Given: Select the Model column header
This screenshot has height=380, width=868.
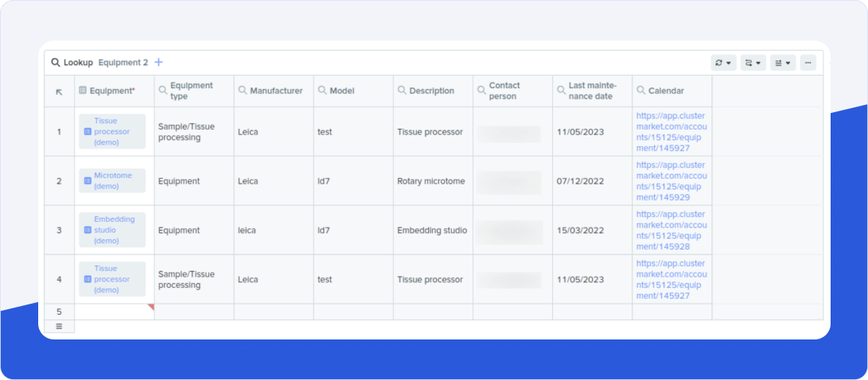Looking at the screenshot, I should click(x=354, y=91).
